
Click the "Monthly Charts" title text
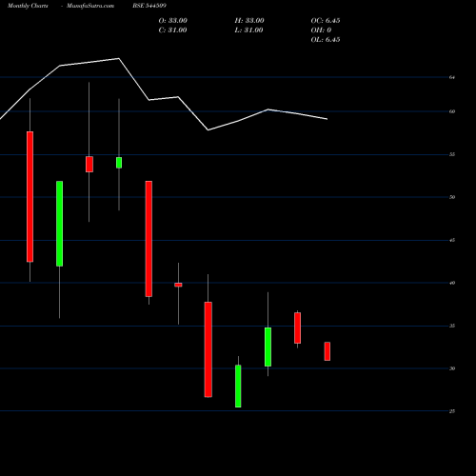pos(28,6)
